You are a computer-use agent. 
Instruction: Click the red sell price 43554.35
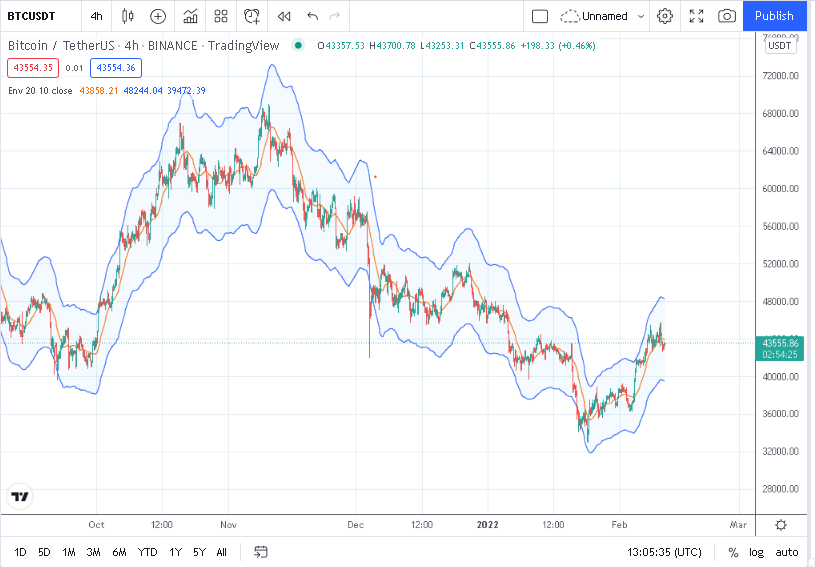(33, 68)
